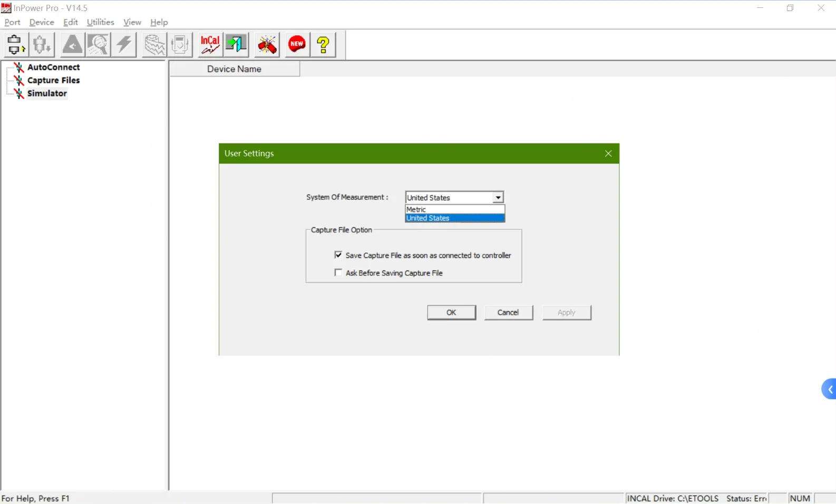Viewport: 836px width, 504px height.
Task: Open the Help menu
Action: [159, 22]
